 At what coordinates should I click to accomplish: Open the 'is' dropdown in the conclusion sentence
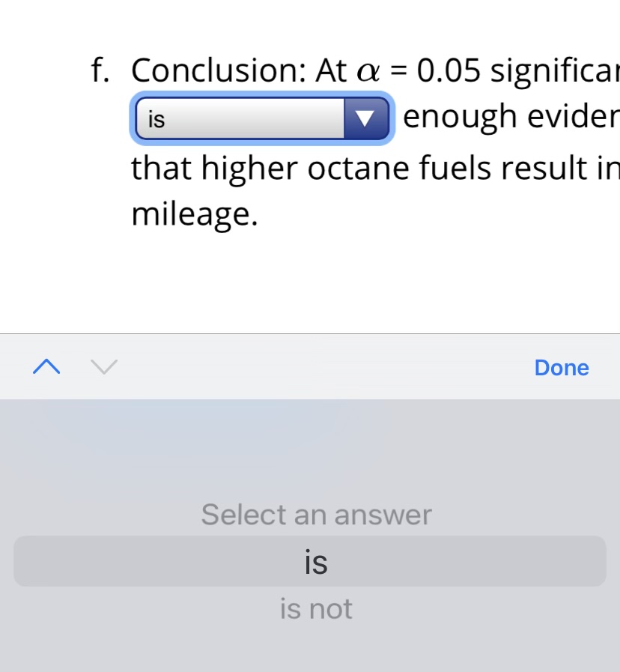point(262,118)
